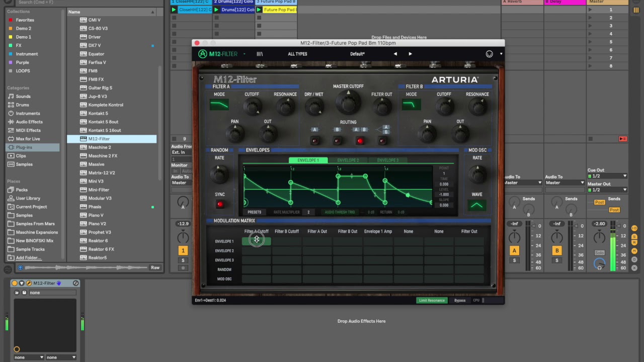The width and height of the screenshot is (644, 362).
Task: Click the Filter A Resonance knob
Action: (x=285, y=107)
